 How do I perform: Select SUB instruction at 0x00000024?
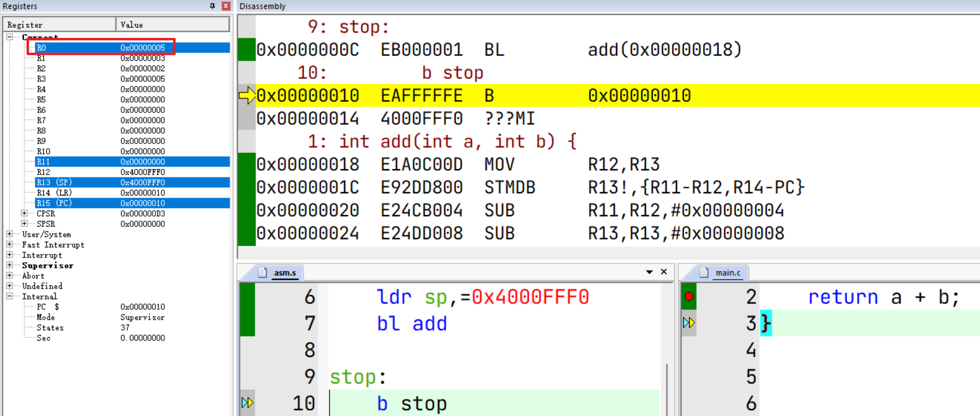click(618, 233)
